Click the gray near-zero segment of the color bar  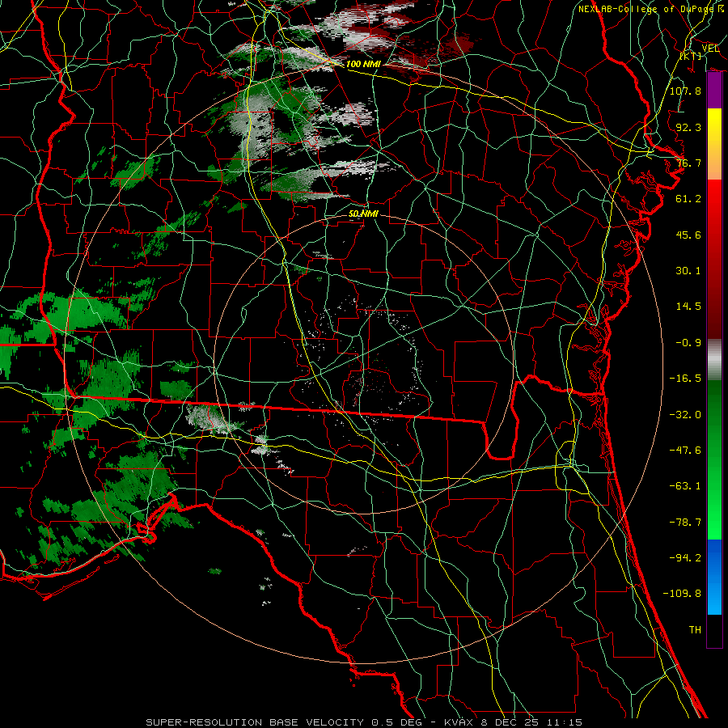(714, 360)
